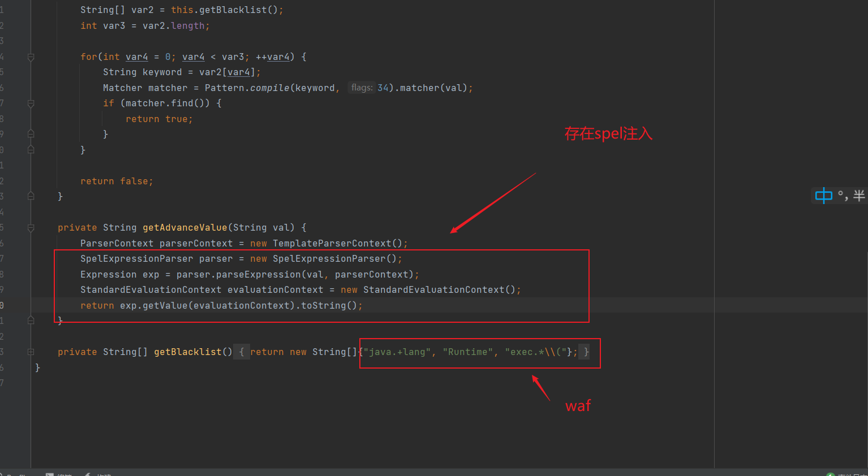Expand the folded getBlacklist method
This screenshot has width=868, height=476.
(31, 352)
